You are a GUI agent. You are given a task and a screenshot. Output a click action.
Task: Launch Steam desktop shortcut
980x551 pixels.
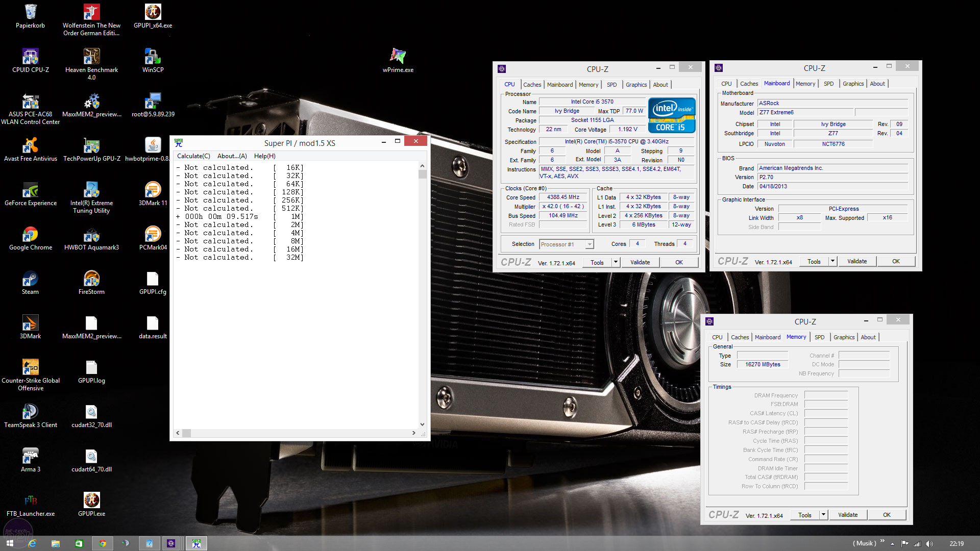(30, 283)
